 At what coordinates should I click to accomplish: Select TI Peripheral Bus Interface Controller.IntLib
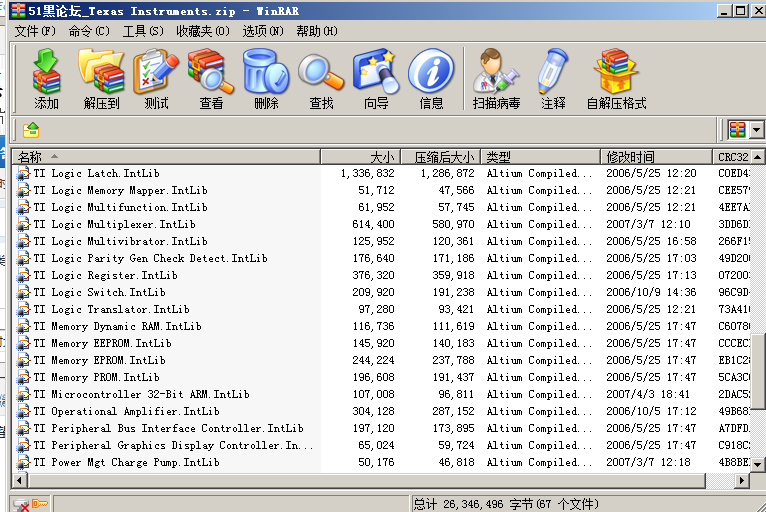coord(169,428)
